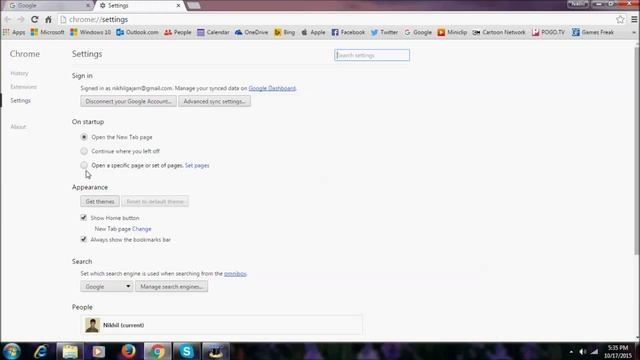The height and width of the screenshot is (360, 640).
Task: Open the Apple bookmark
Action: (x=313, y=32)
